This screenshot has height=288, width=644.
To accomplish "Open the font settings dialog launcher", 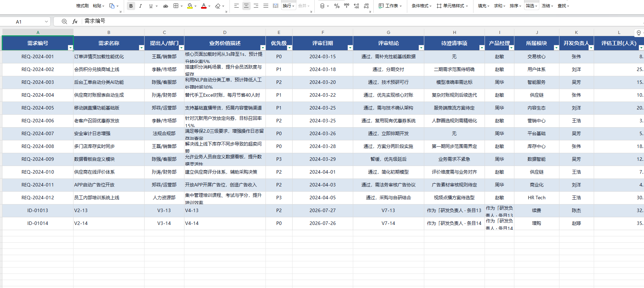I will [226, 11].
